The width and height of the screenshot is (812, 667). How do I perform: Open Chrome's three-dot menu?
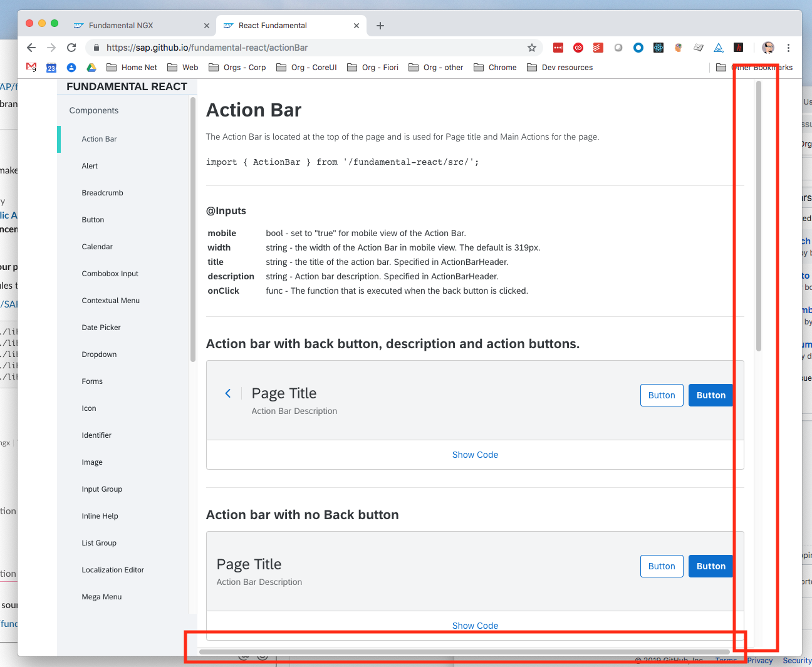point(788,48)
